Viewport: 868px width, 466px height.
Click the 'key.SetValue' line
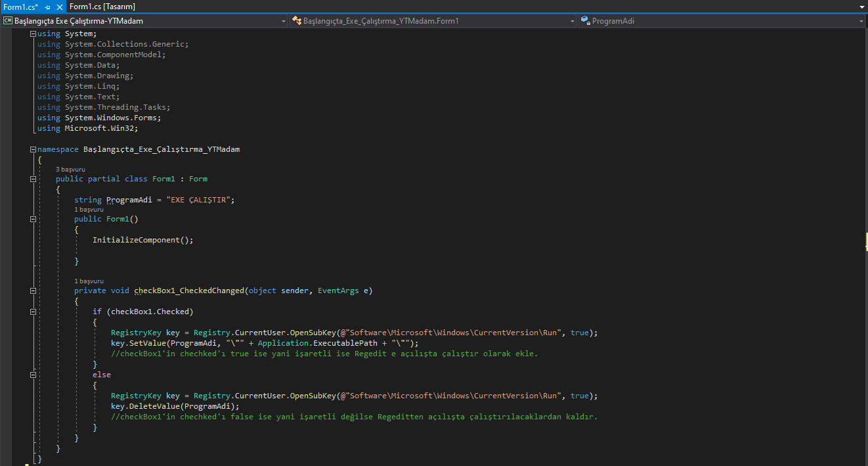click(x=265, y=343)
